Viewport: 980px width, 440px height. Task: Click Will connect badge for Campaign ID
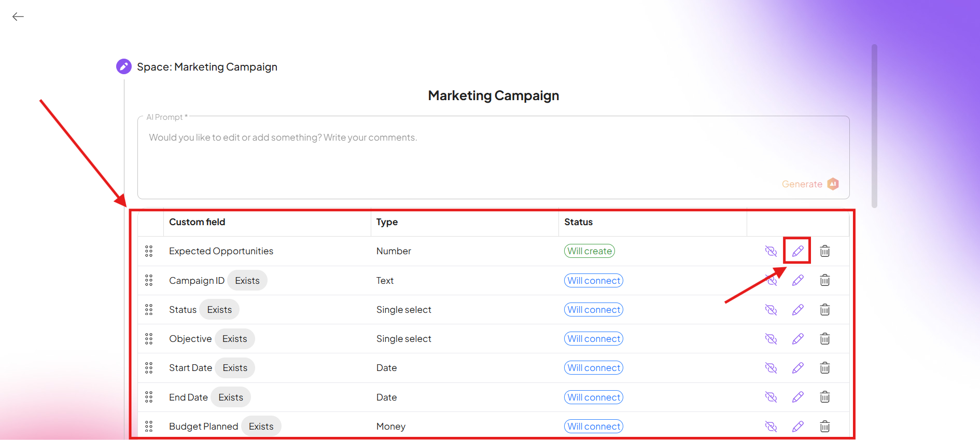click(x=593, y=281)
